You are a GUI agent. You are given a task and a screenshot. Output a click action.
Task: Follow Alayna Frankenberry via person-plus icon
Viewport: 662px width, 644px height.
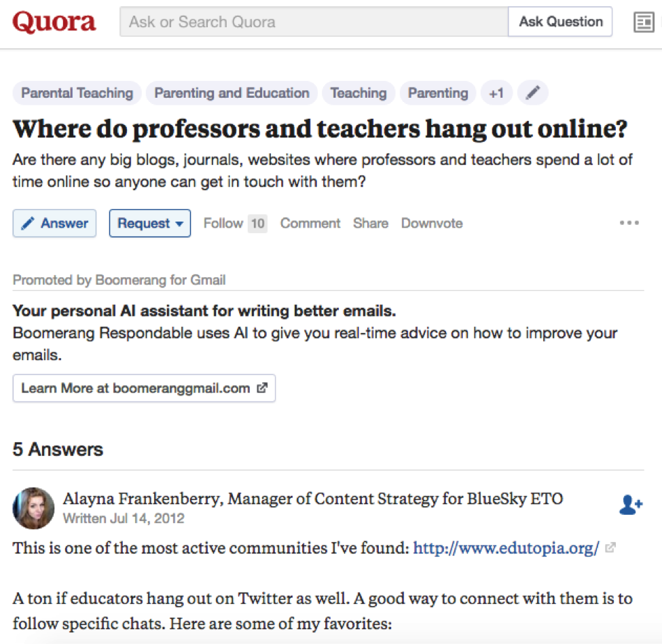pos(631,505)
